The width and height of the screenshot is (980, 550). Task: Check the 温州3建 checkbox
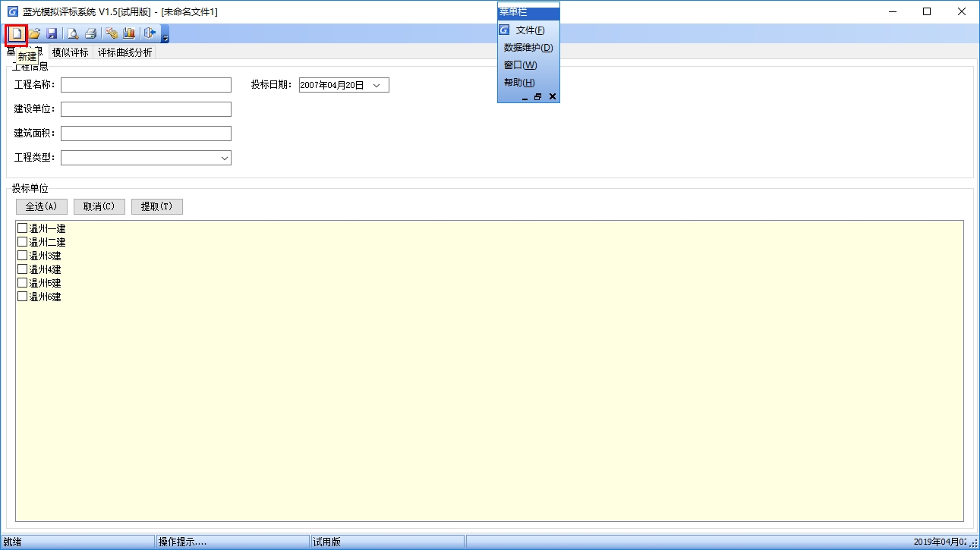tap(22, 256)
